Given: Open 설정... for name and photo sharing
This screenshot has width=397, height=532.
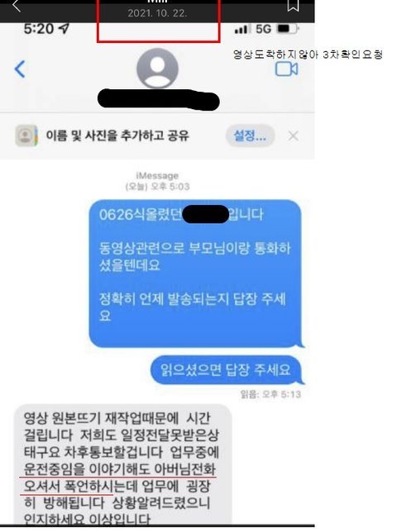Looking at the screenshot, I should [x=250, y=136].
